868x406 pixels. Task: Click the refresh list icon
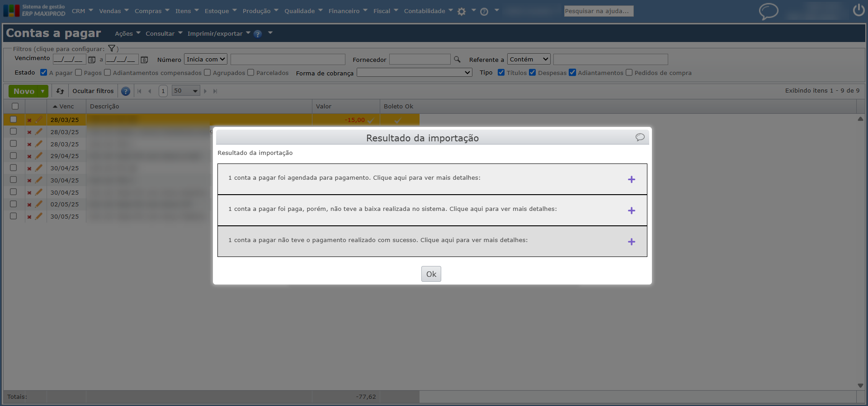point(60,91)
